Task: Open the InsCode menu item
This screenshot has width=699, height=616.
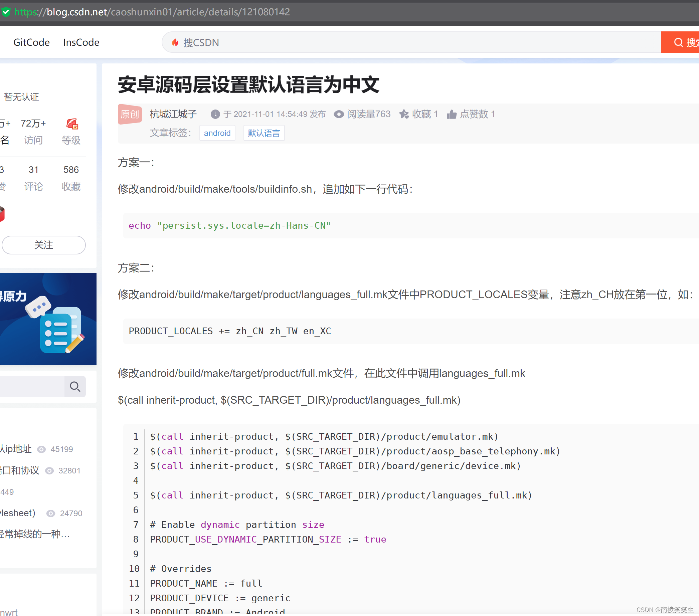Action: point(81,42)
